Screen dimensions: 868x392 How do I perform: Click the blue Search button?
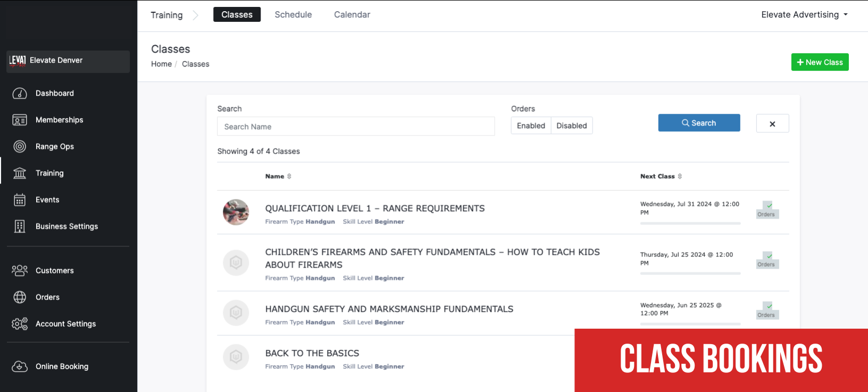(x=699, y=123)
